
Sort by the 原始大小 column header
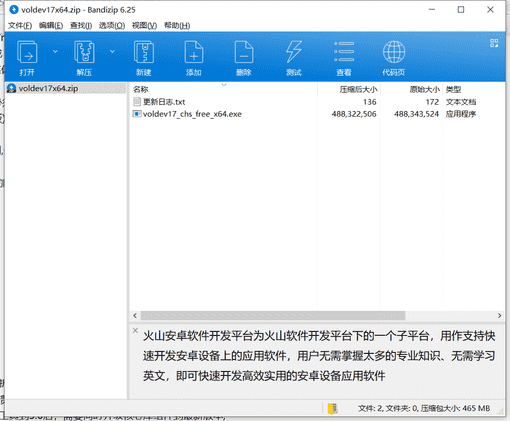[x=425, y=89]
